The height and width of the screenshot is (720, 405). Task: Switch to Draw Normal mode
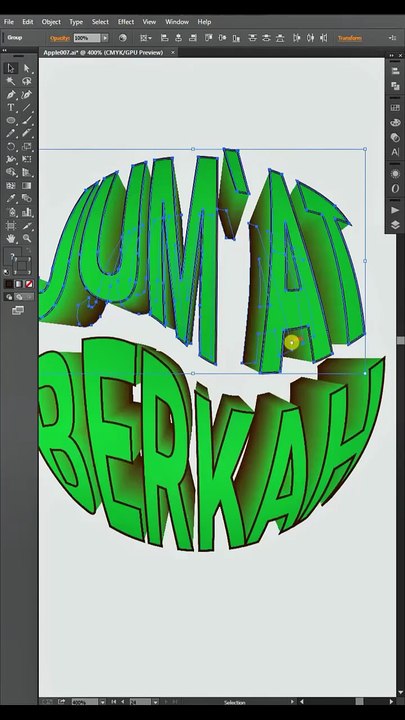[x=9, y=297]
